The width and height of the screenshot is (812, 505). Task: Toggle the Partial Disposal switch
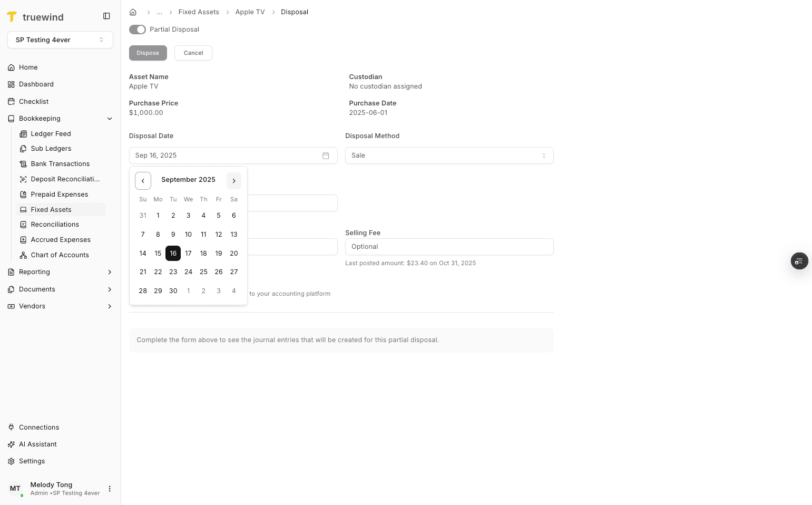[138, 30]
